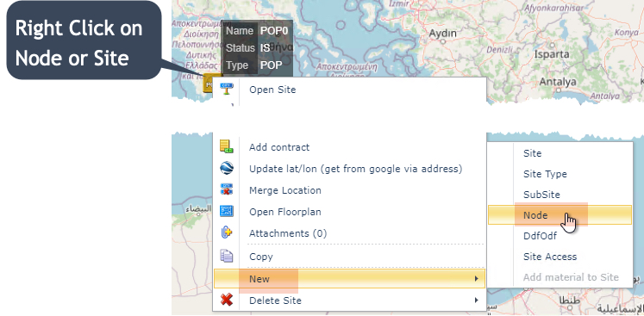Click the red X Delete Site icon
This screenshot has width=644, height=316.
click(227, 300)
